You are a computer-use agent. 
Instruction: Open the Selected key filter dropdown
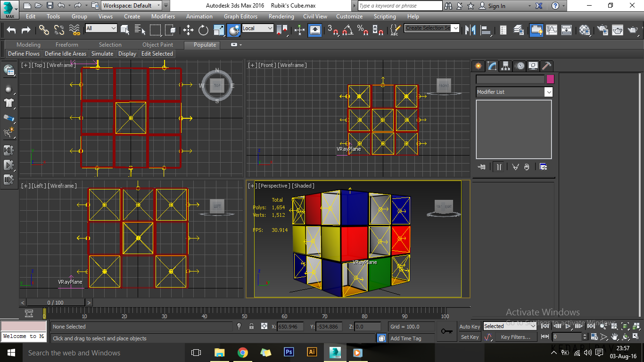510,326
